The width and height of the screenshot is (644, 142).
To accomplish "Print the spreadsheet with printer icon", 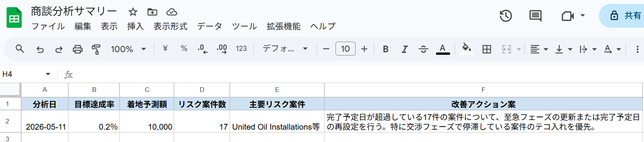I will point(78,49).
